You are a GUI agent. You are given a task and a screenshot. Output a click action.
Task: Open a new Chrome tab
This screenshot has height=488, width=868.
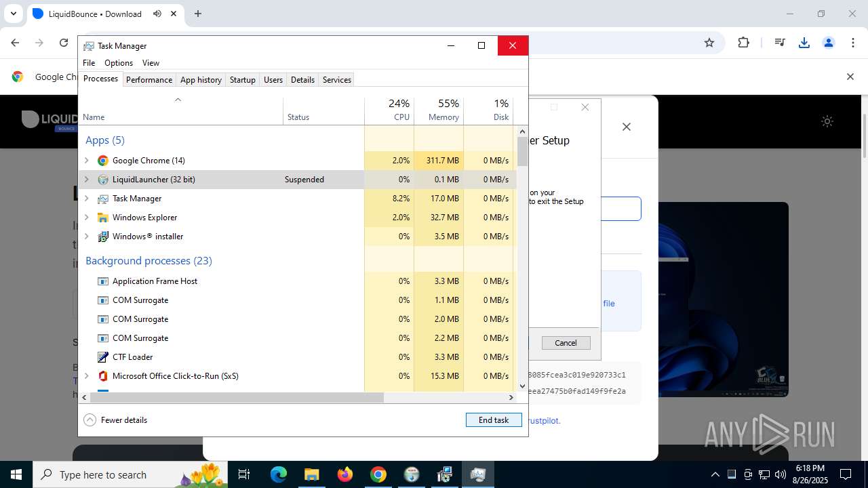coord(198,14)
